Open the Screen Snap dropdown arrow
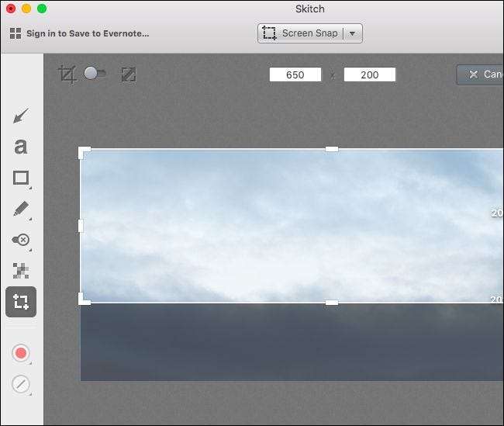Screen dimensions: 504x426 [353, 33]
